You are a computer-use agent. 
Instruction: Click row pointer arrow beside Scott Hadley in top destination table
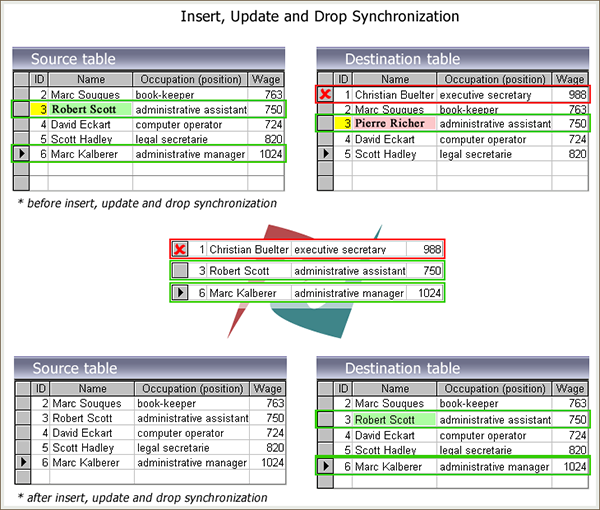click(326, 153)
